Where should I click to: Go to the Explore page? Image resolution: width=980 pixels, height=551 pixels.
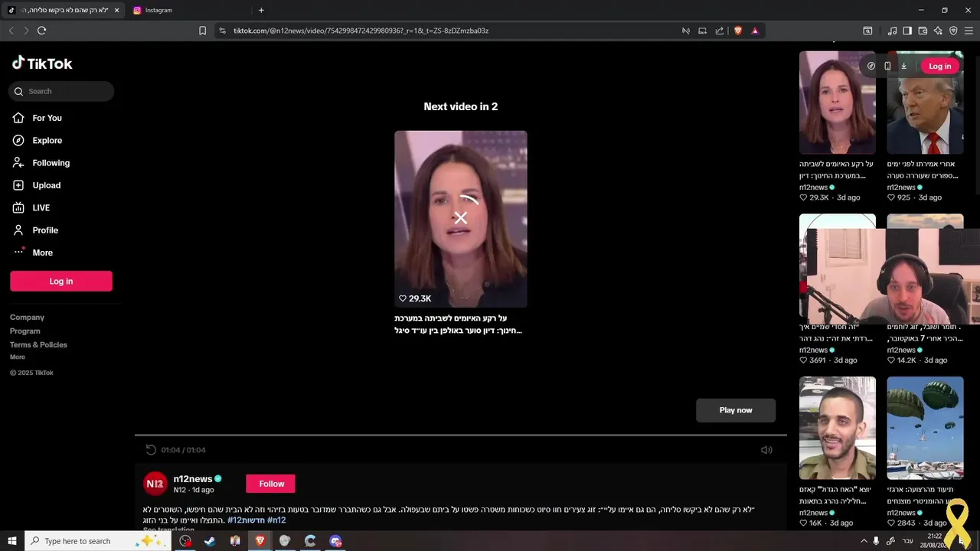47,140
